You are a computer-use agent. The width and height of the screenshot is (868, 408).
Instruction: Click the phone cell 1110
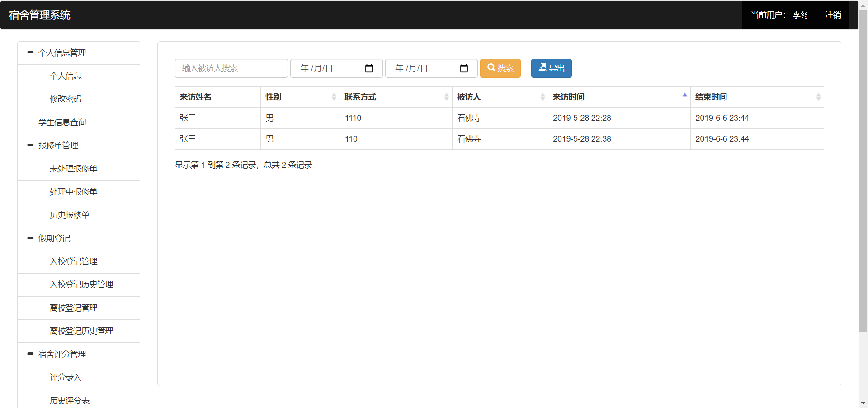pyautogui.click(x=353, y=118)
